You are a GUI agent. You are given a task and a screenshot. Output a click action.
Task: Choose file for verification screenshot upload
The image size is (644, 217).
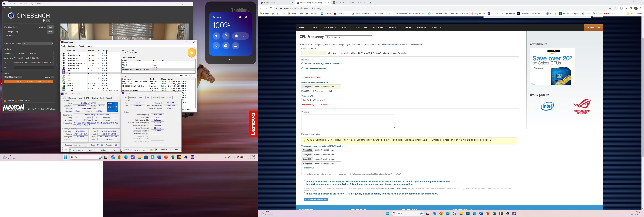pyautogui.click(x=308, y=87)
